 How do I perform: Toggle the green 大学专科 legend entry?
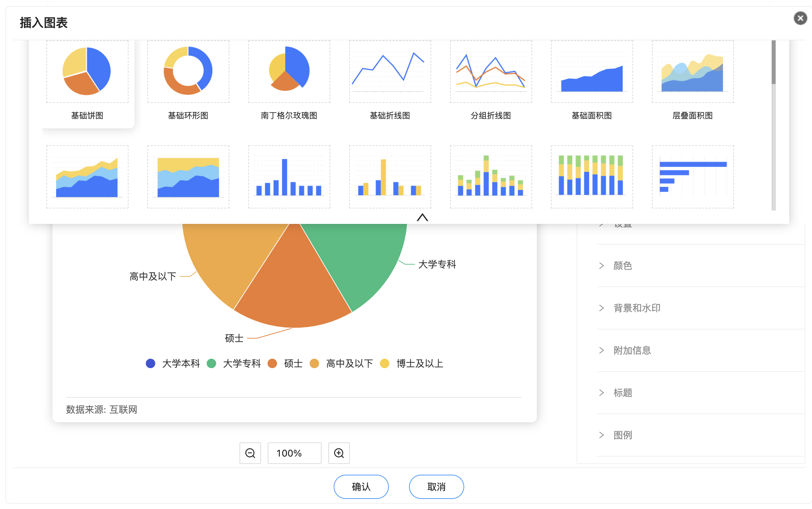[234, 363]
